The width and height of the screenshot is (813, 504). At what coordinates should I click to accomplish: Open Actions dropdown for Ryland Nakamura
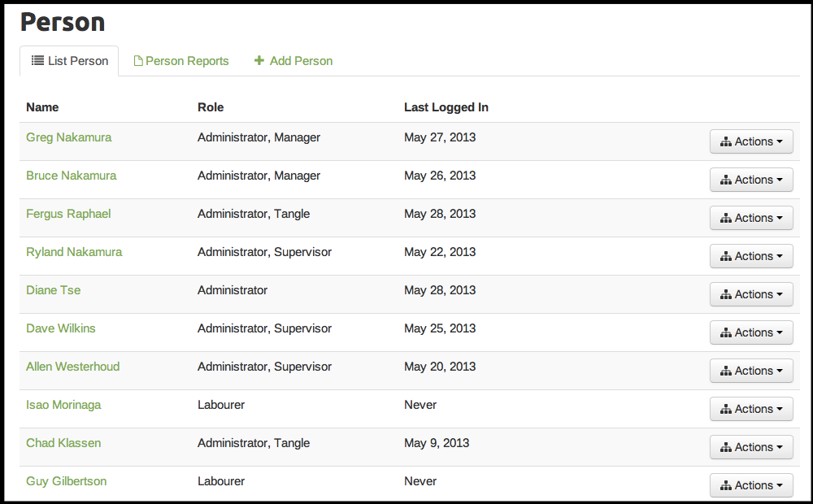(x=751, y=256)
